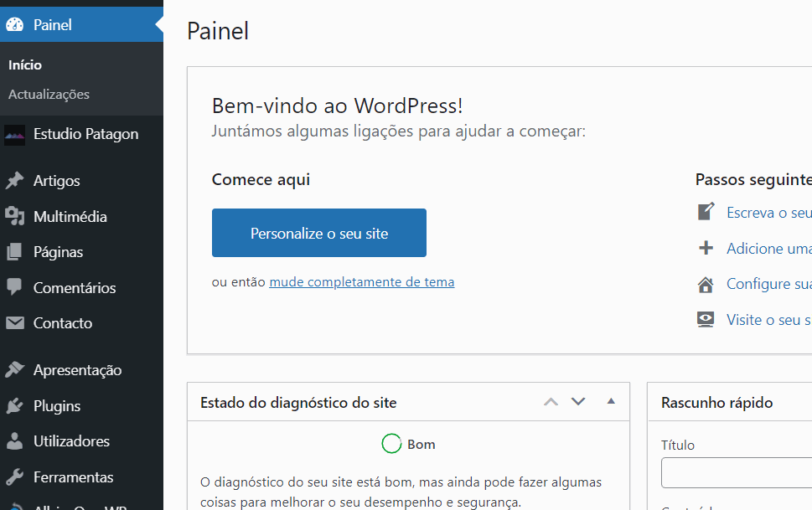
Task: Click the Artigos pushpin icon
Action: click(x=15, y=181)
